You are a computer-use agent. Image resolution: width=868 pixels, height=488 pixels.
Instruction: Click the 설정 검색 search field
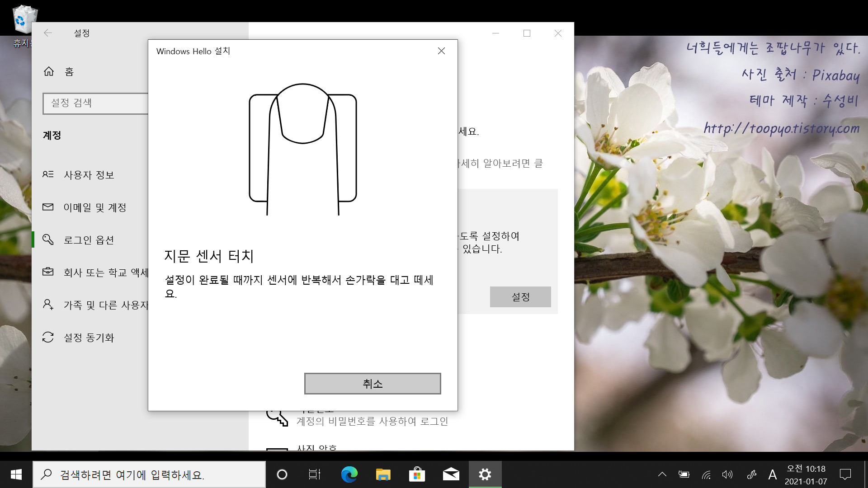point(96,103)
